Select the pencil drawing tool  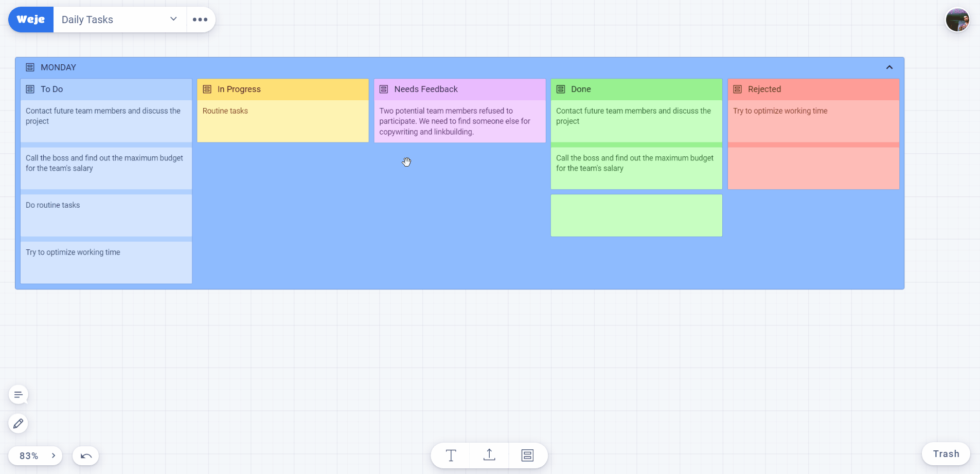click(x=19, y=424)
